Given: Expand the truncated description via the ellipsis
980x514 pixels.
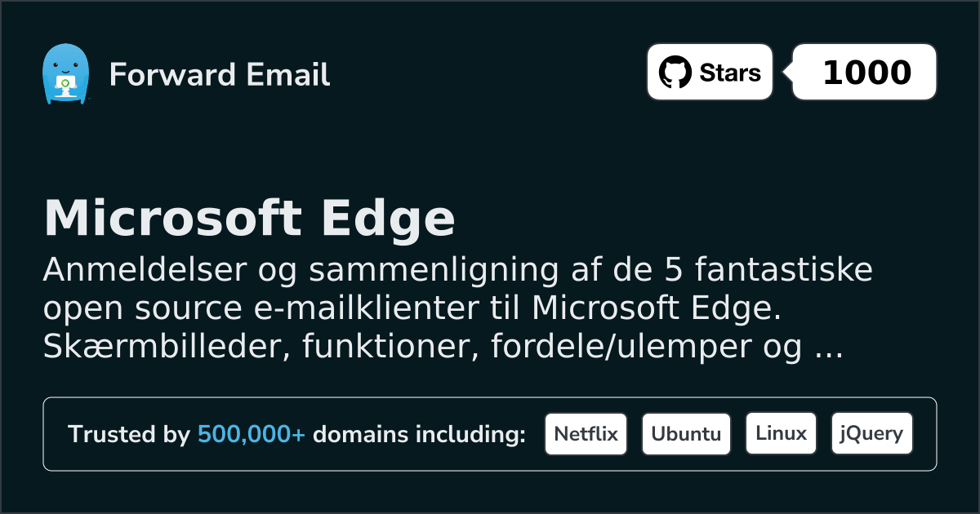Looking at the screenshot, I should click(830, 349).
